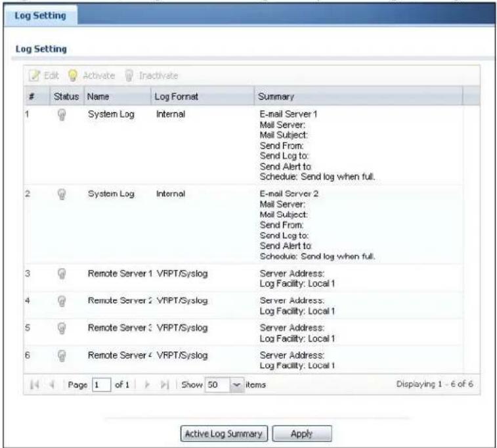Sort by the Log Format column header
497x448 pixels.
(x=202, y=97)
